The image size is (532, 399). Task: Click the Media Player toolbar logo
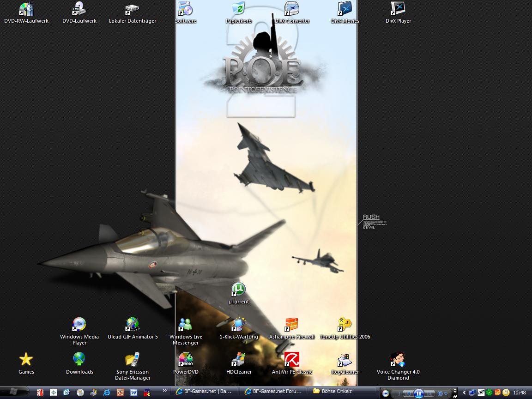[386, 393]
